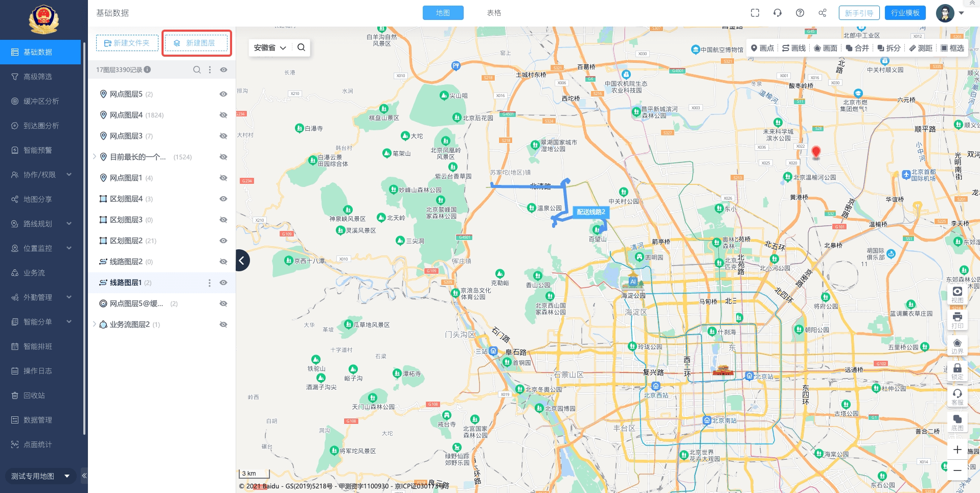Open 智能预警 in sidebar
Screen dimensions: 980x493
click(x=40, y=150)
